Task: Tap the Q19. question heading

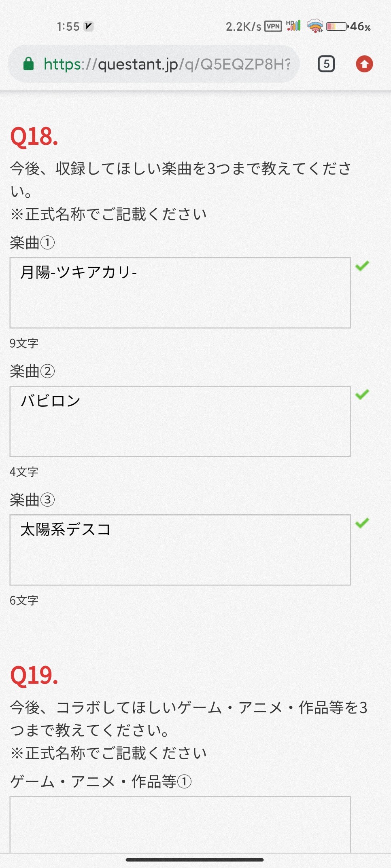Action: pos(34,676)
